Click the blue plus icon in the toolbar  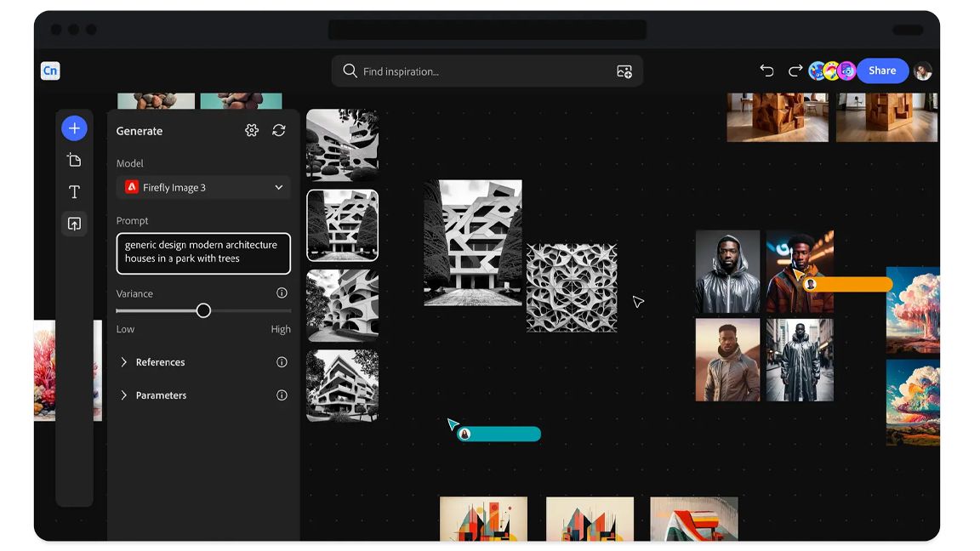(x=74, y=128)
